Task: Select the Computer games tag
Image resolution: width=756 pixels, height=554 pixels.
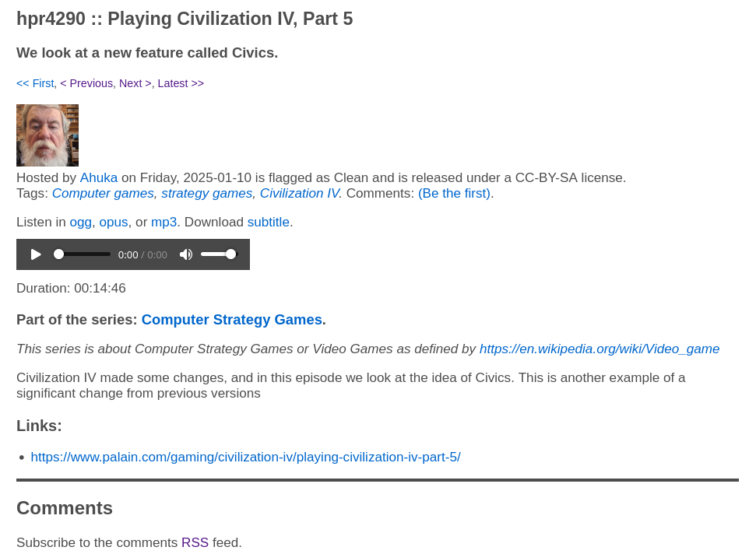Action: pyautogui.click(x=104, y=193)
